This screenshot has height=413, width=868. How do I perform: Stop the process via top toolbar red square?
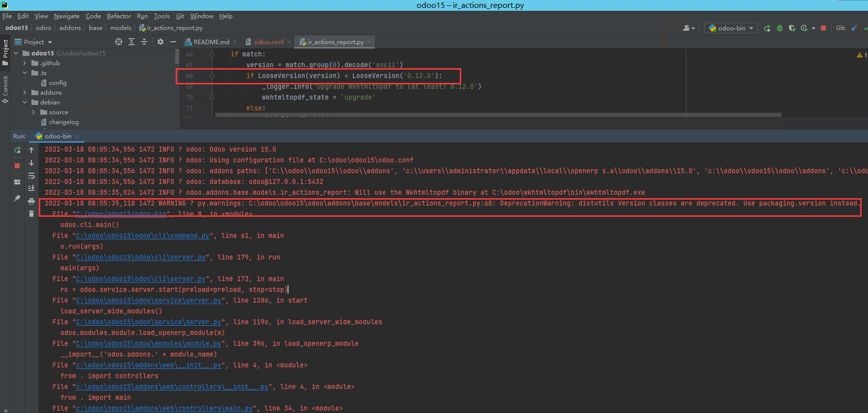pos(823,28)
